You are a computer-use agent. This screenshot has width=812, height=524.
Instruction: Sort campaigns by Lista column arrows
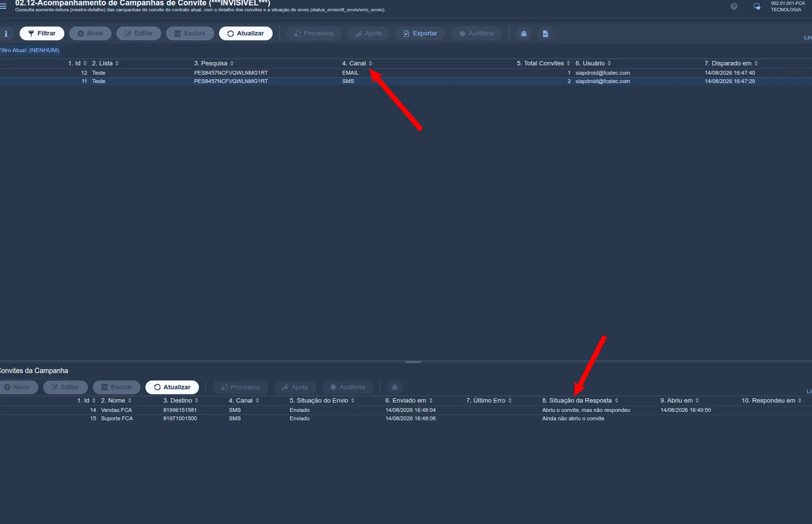[x=117, y=63]
